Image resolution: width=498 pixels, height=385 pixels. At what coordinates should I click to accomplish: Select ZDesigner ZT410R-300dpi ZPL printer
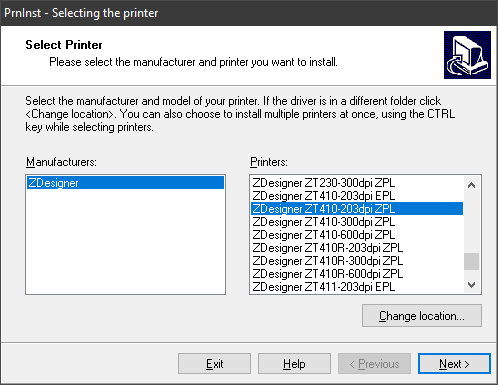(x=357, y=261)
